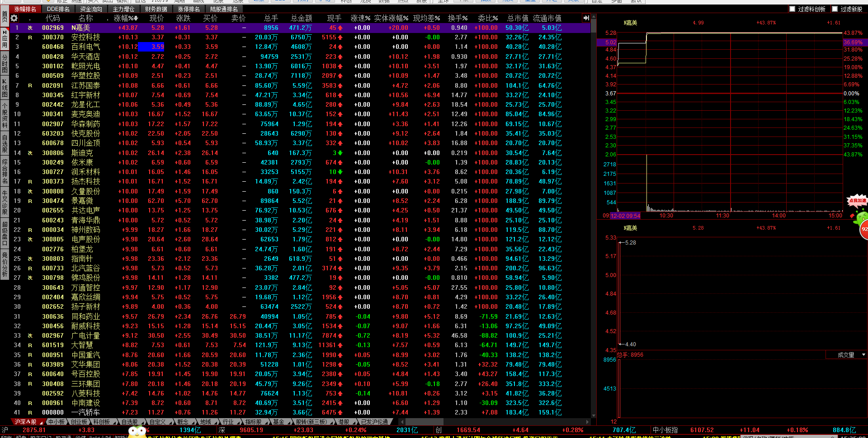Enable 过滤科创板 checkbox
The image size is (868, 438).
click(x=792, y=9)
